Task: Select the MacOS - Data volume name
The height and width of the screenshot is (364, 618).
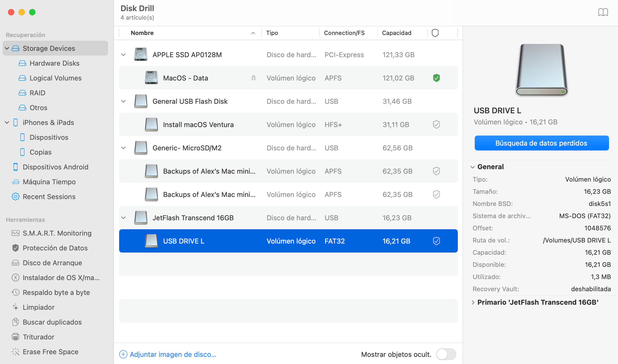Action: click(185, 78)
